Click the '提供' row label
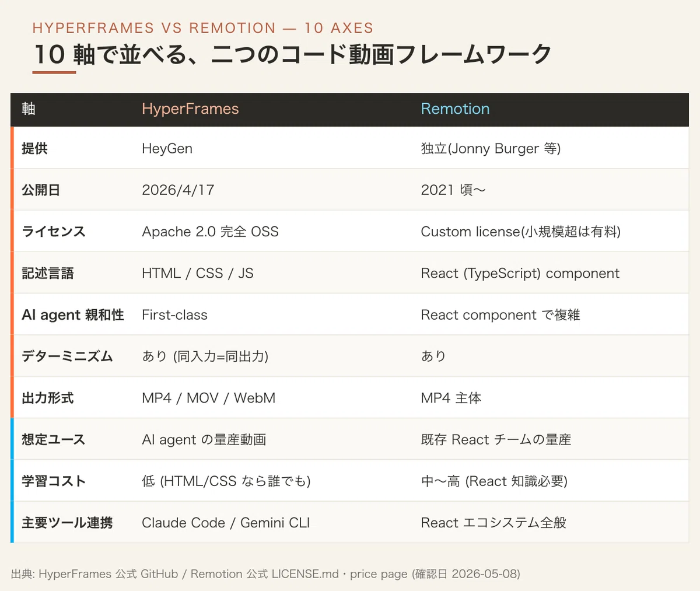This screenshot has height=591, width=700. point(34,148)
